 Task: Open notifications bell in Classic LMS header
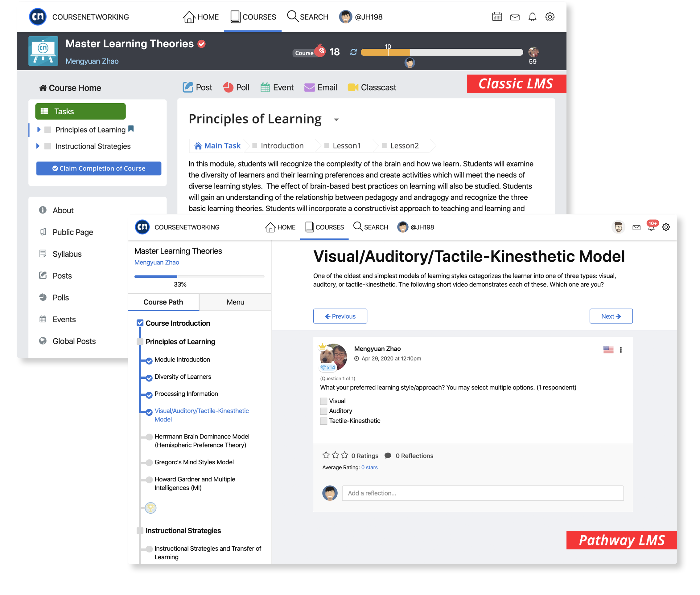click(532, 17)
